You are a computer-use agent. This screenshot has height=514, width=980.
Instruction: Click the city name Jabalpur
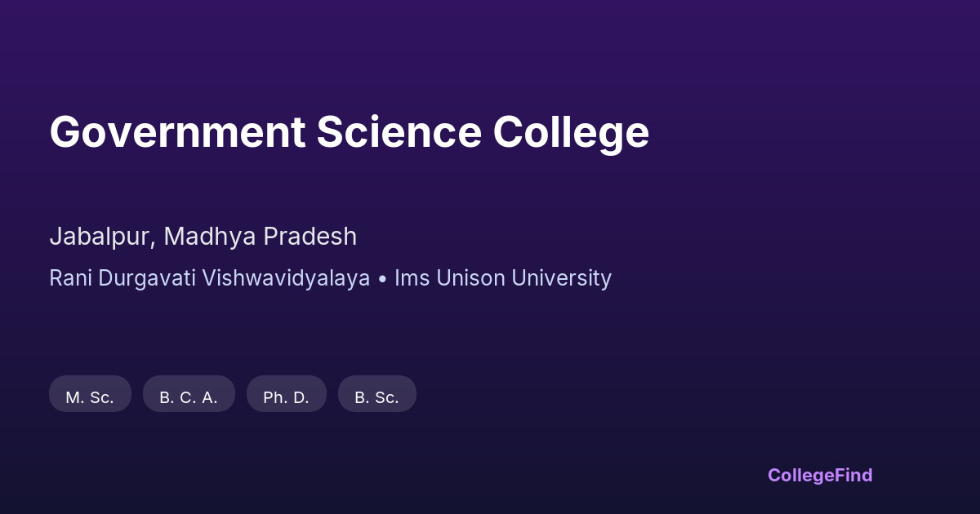(x=100, y=237)
